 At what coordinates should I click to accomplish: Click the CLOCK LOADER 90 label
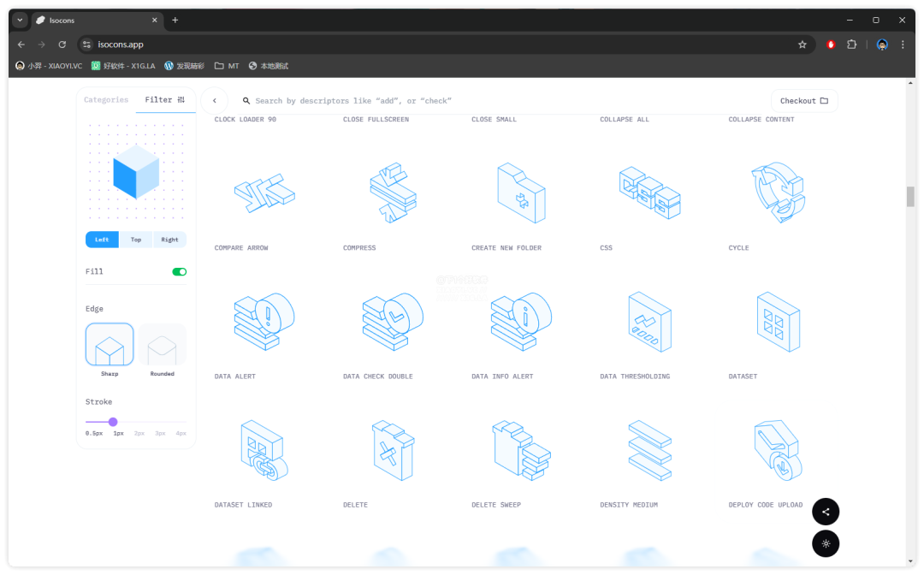click(246, 120)
